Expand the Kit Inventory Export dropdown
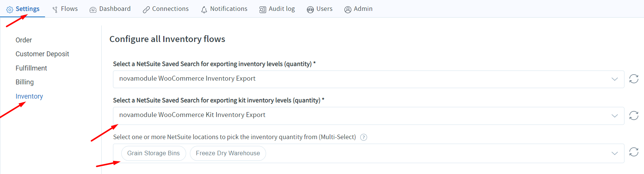The width and height of the screenshot is (644, 174). point(615,115)
